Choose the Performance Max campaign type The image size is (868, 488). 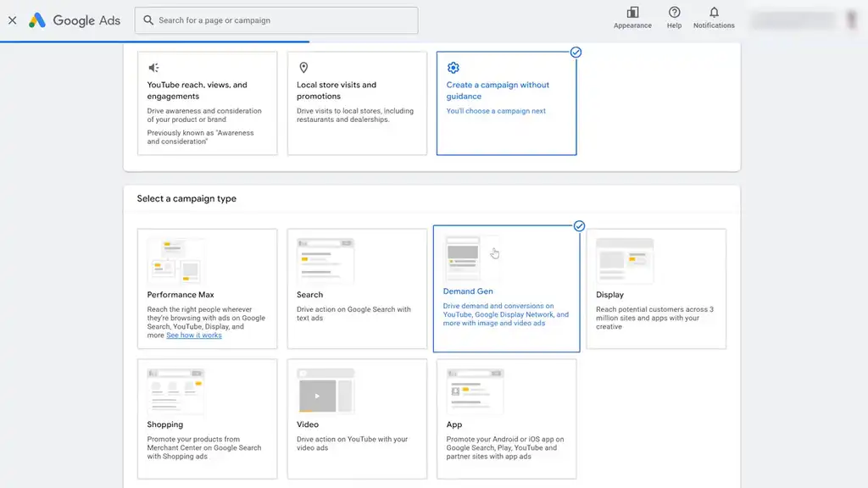tap(207, 289)
